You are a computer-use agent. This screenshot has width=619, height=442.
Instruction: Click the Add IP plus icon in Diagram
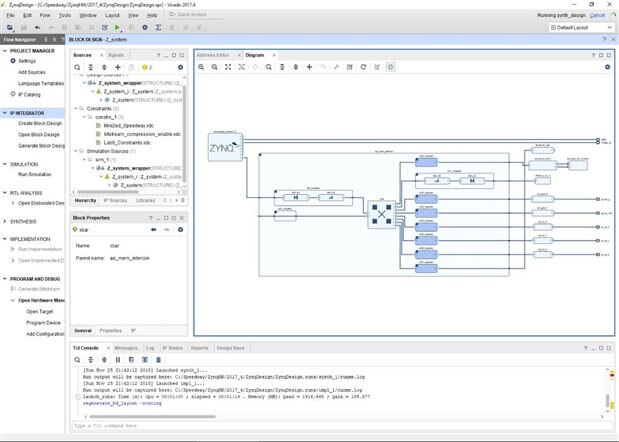point(309,67)
